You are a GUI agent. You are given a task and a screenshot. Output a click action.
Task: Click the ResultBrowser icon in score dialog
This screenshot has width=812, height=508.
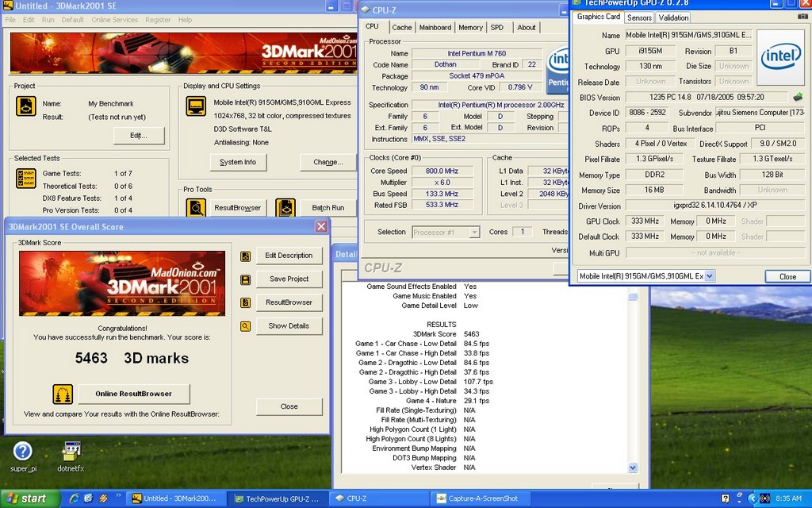[x=246, y=302]
